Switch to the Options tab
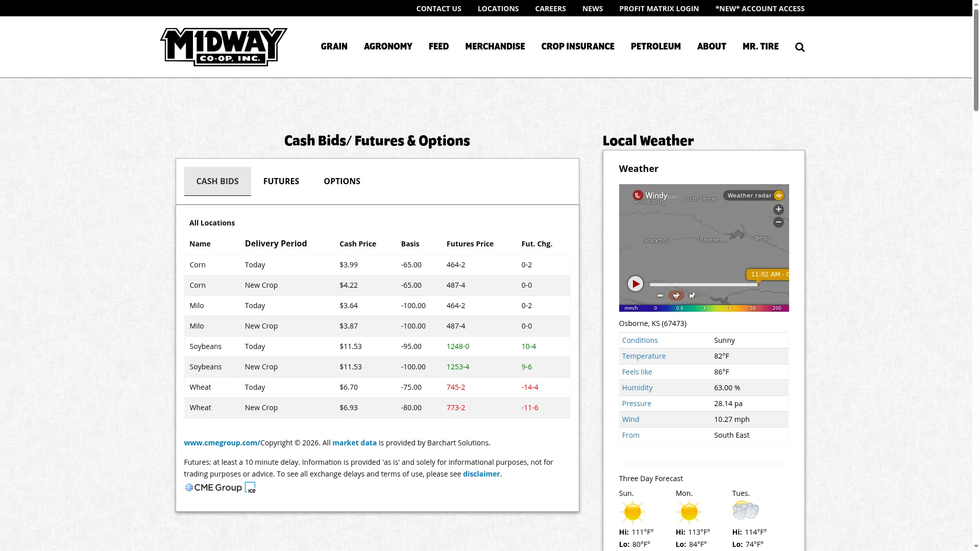980x551 pixels. click(342, 181)
